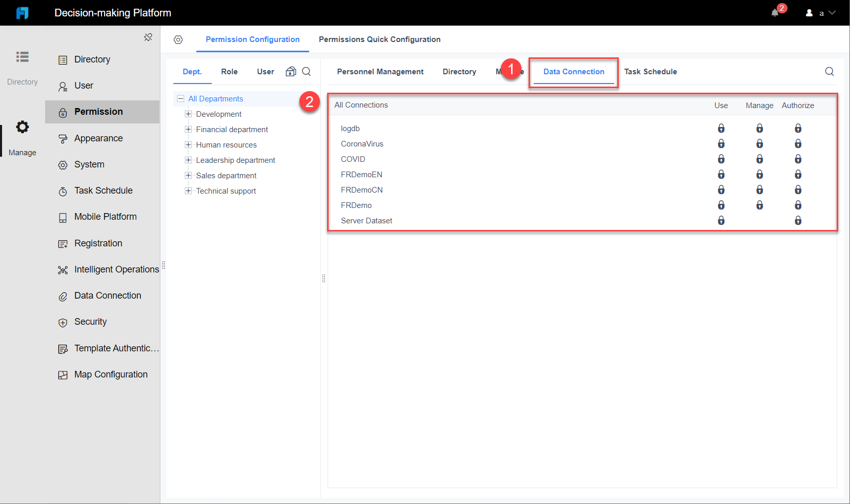Viewport: 850px width, 504px height.
Task: Click the Manage gear icon in the left rail
Action: (x=22, y=127)
